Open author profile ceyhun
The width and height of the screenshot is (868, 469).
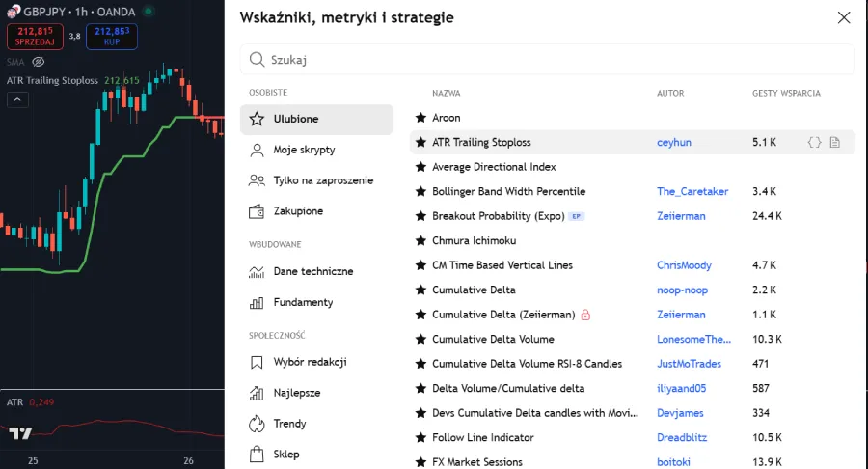[x=674, y=142]
